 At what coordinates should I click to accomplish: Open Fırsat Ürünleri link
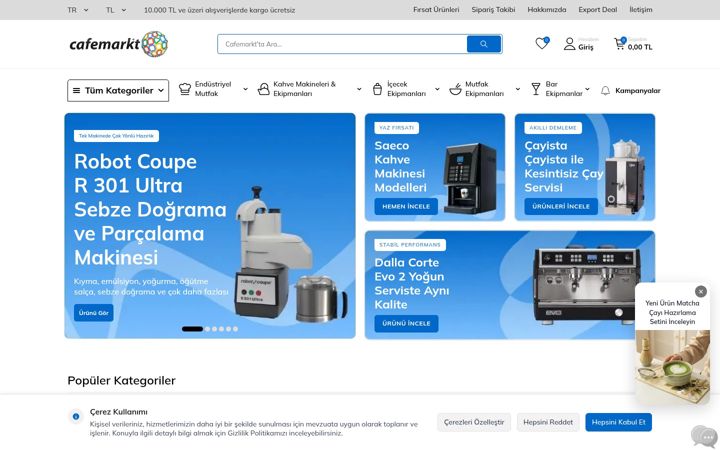[436, 10]
